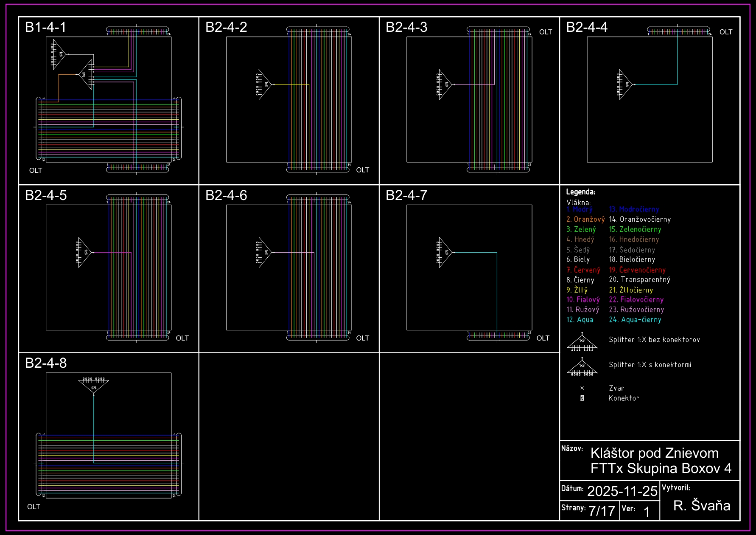Viewport: 756px width, 535px height.
Task: Click the red '7. Červený' legend entry
Action: coord(583,270)
